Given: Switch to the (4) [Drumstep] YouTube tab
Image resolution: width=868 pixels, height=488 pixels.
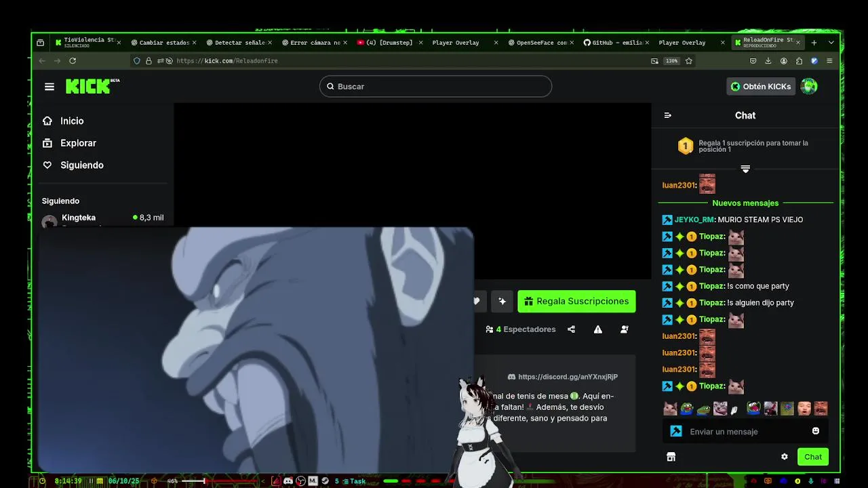Looking at the screenshot, I should click(389, 42).
